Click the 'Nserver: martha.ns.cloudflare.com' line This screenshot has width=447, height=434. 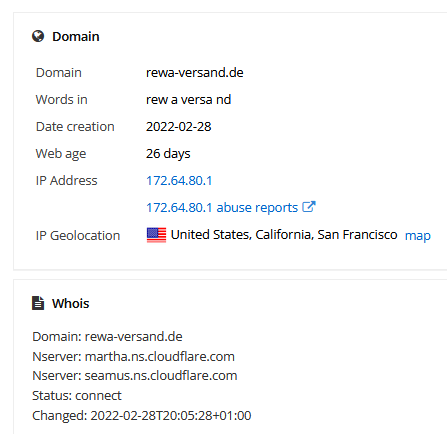133,357
